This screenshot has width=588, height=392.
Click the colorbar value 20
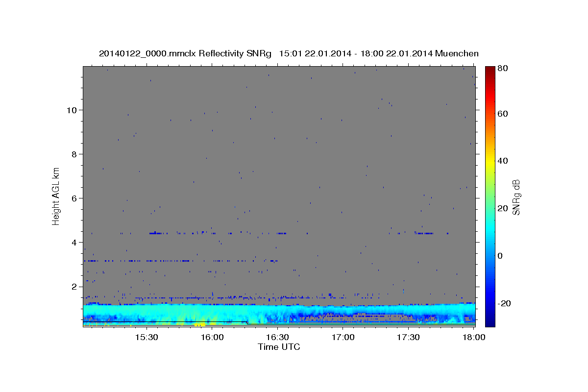tap(502, 208)
